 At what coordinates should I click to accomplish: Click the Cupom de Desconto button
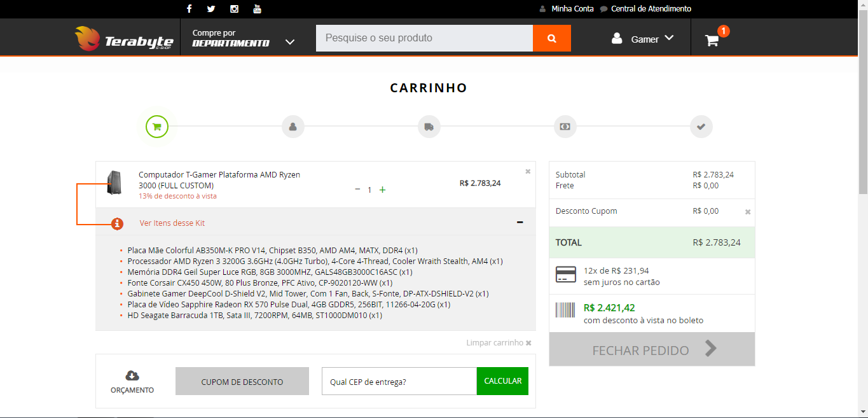click(x=242, y=381)
